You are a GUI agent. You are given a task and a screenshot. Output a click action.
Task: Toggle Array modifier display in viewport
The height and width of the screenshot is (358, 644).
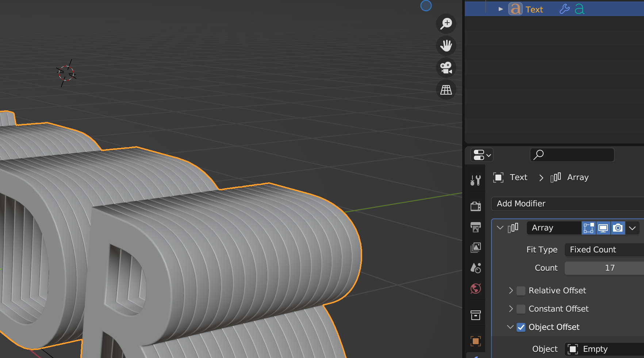(x=603, y=228)
